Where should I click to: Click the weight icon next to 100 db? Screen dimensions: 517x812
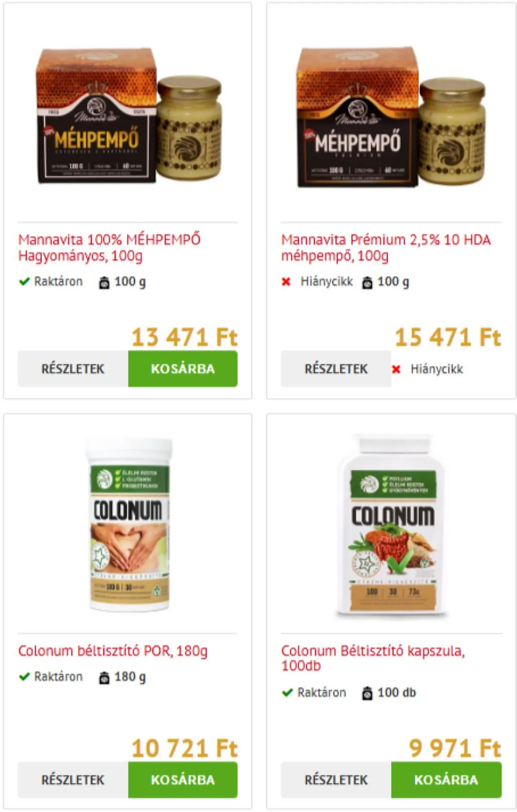pos(367,693)
